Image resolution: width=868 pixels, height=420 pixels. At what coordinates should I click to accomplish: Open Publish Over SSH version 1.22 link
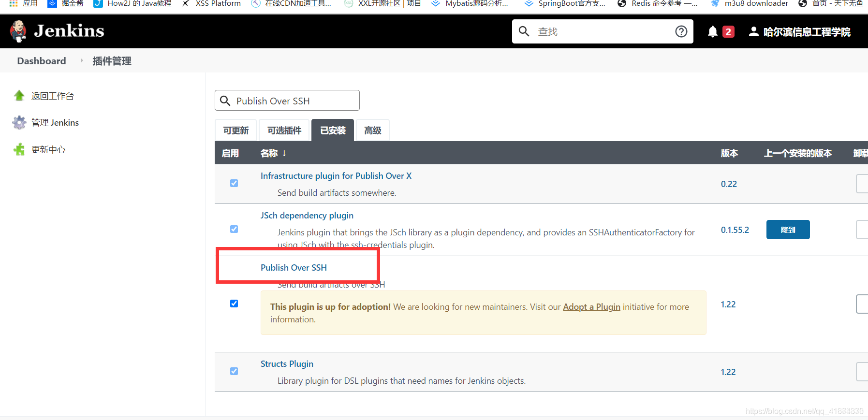click(x=728, y=304)
